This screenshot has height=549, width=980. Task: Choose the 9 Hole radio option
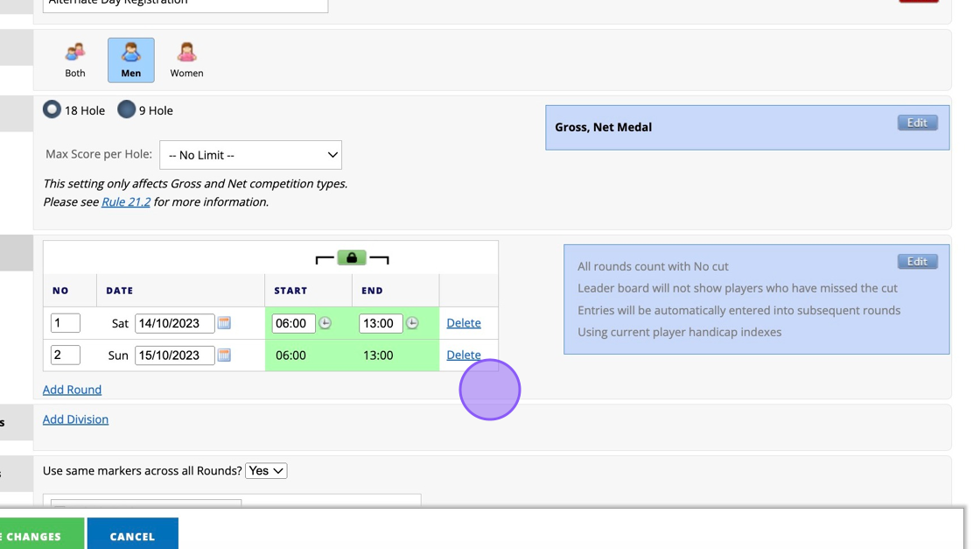click(126, 109)
